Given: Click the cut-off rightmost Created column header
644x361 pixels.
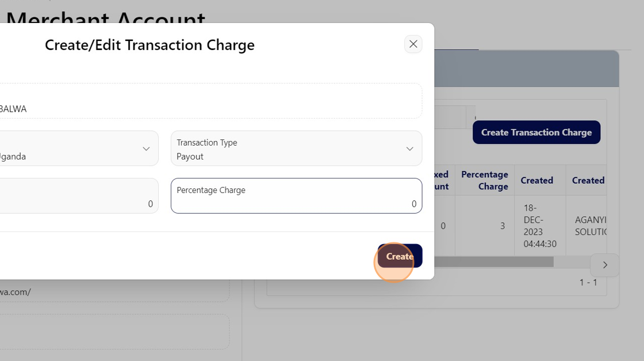Looking at the screenshot, I should (588, 180).
